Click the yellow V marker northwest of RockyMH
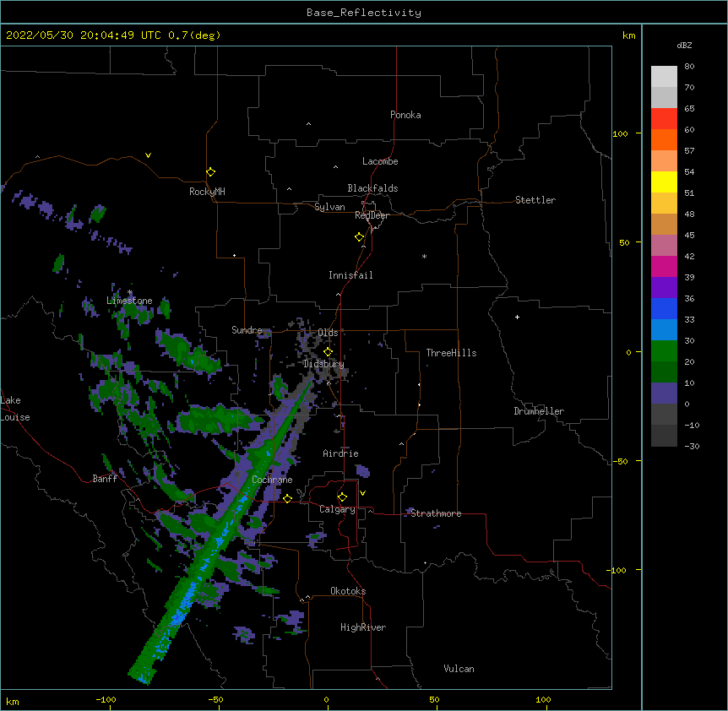 point(148,155)
